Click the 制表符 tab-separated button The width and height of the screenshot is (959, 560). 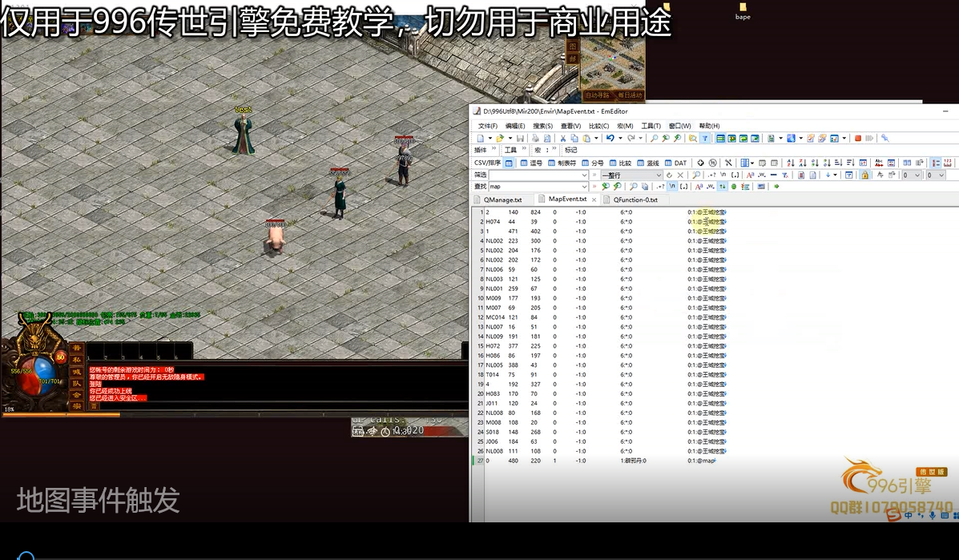[562, 163]
